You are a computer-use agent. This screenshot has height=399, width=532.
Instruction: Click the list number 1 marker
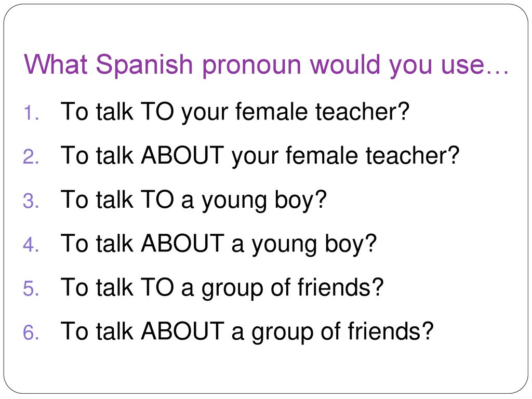tap(31, 113)
